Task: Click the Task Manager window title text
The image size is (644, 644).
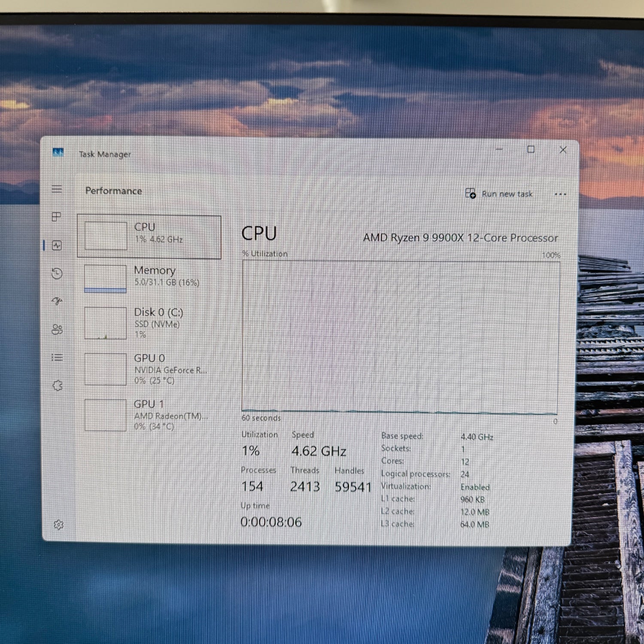Action: 105,154
